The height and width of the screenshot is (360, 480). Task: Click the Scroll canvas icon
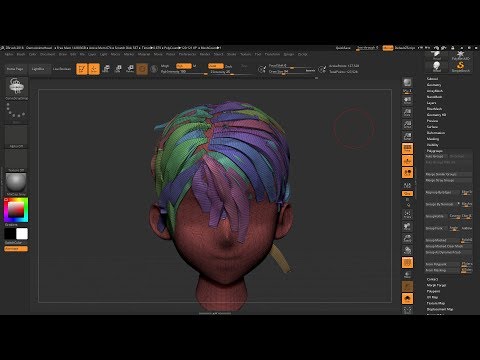click(x=407, y=101)
